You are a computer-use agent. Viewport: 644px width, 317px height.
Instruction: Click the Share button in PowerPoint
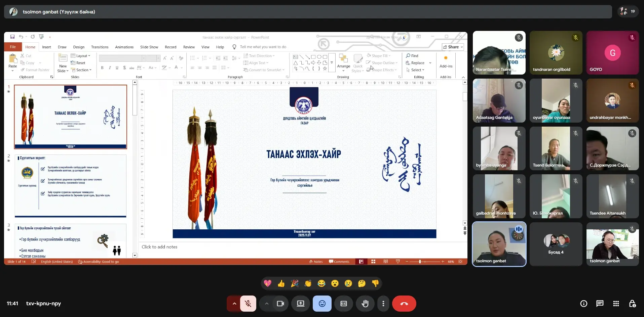coord(453,47)
